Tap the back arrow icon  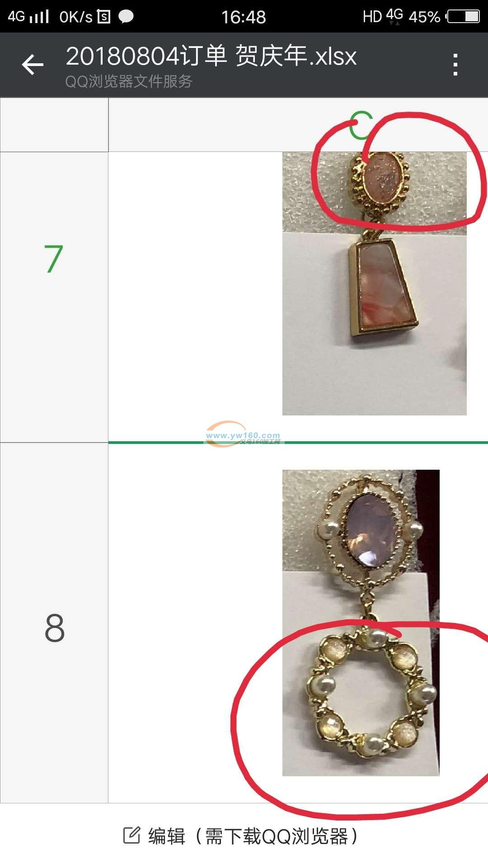pos(33,64)
